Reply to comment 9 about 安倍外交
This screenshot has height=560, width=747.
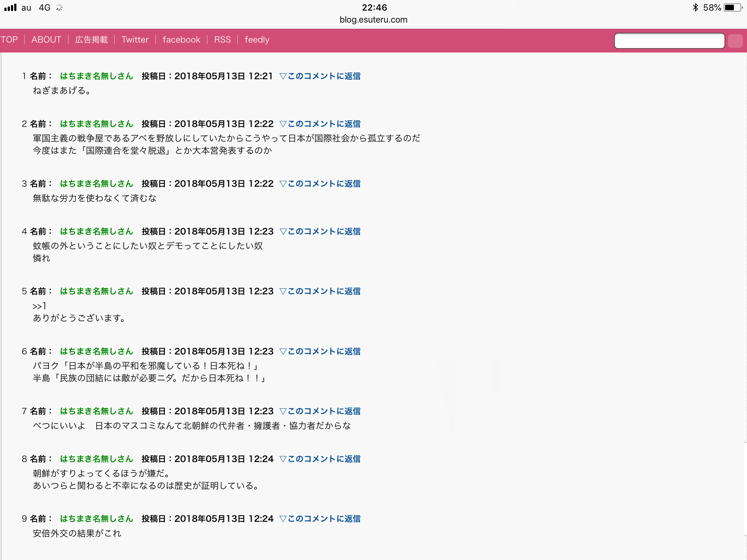(320, 519)
